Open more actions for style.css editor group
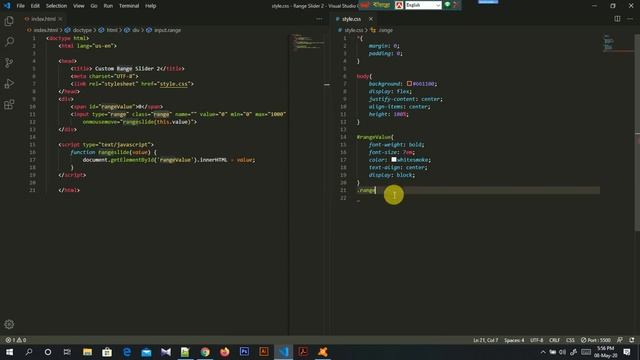This screenshot has width=640, height=360. click(630, 19)
